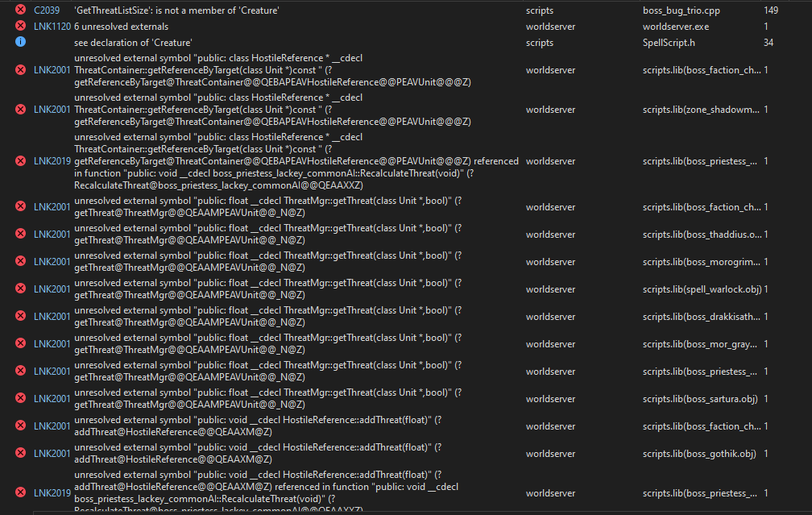Viewport: 812px width, 515px height.
Task: Click error icon of boss_morogrim row
Action: point(21,261)
